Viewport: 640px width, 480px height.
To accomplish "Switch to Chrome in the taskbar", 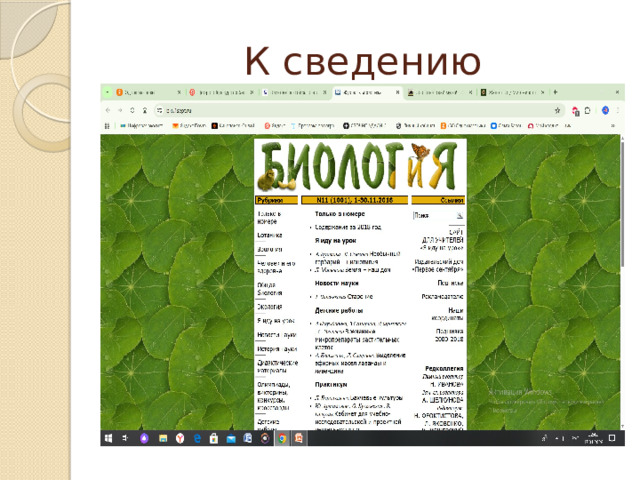I will tap(282, 438).
